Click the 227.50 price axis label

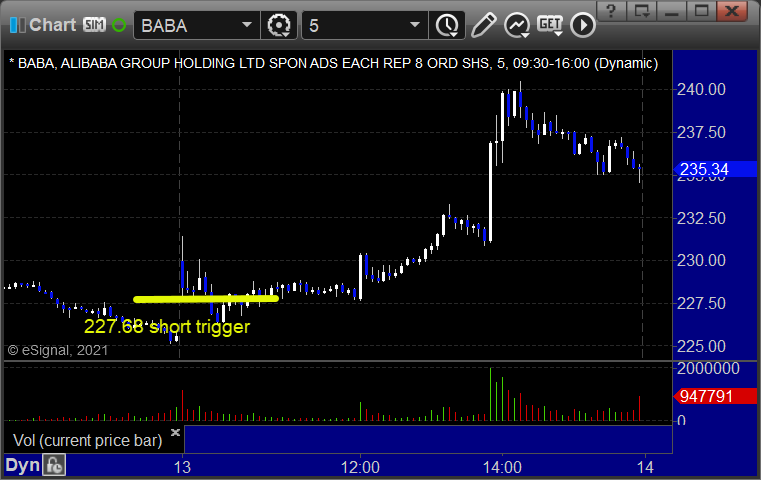[701, 303]
